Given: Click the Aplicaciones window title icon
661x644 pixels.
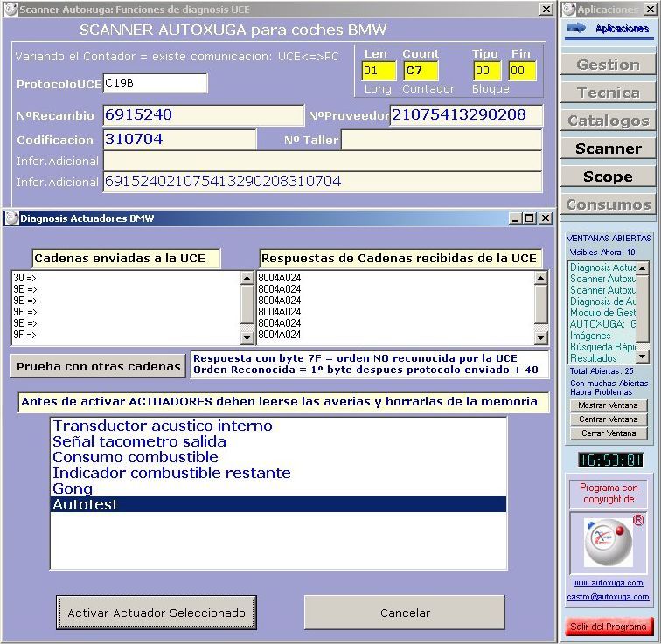Looking at the screenshot, I should (569, 9).
